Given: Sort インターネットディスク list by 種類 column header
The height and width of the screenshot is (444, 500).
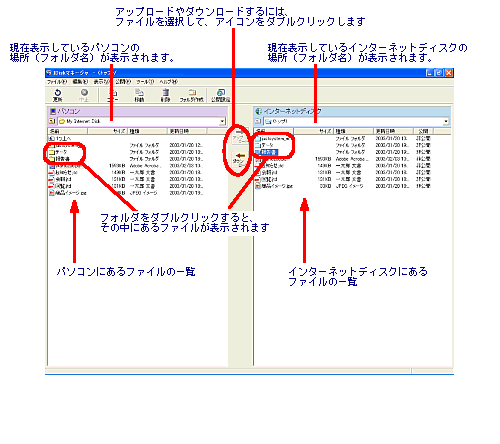Looking at the screenshot, I should coord(353,131).
